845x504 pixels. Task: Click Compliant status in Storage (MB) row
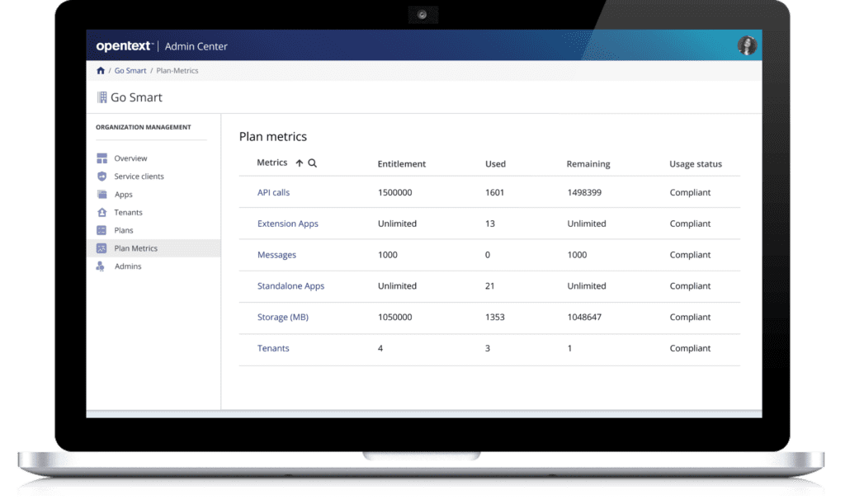point(691,317)
